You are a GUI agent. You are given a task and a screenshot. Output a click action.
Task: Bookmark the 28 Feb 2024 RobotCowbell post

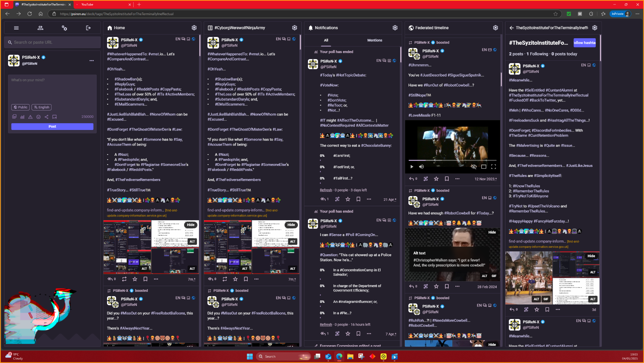(x=447, y=286)
